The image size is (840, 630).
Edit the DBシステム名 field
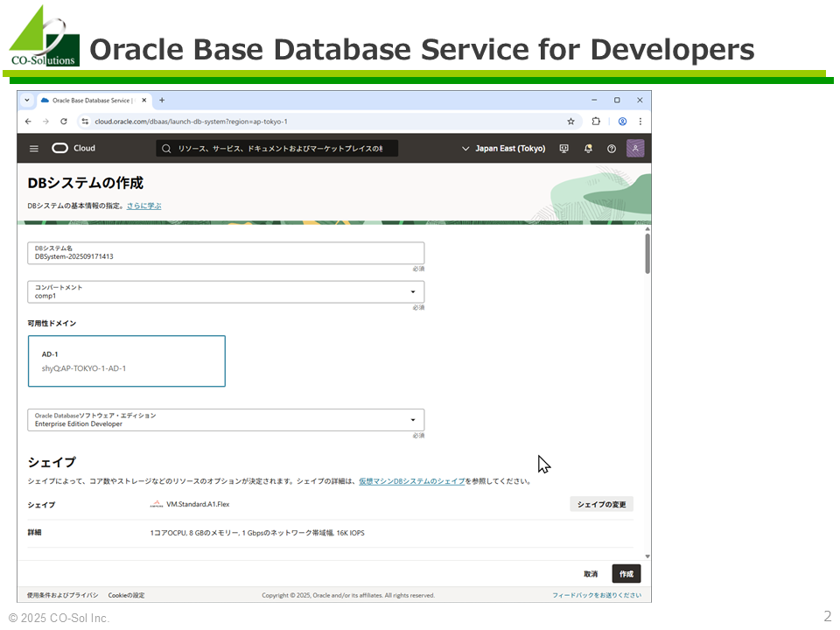pos(226,253)
